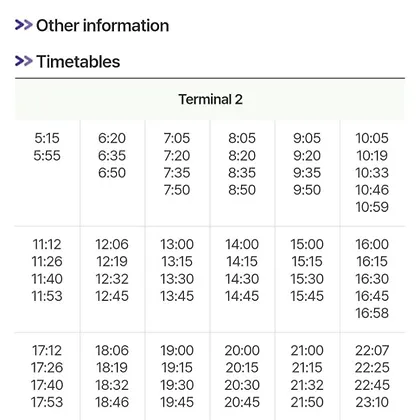Select the 17:40 departure time

(47, 385)
